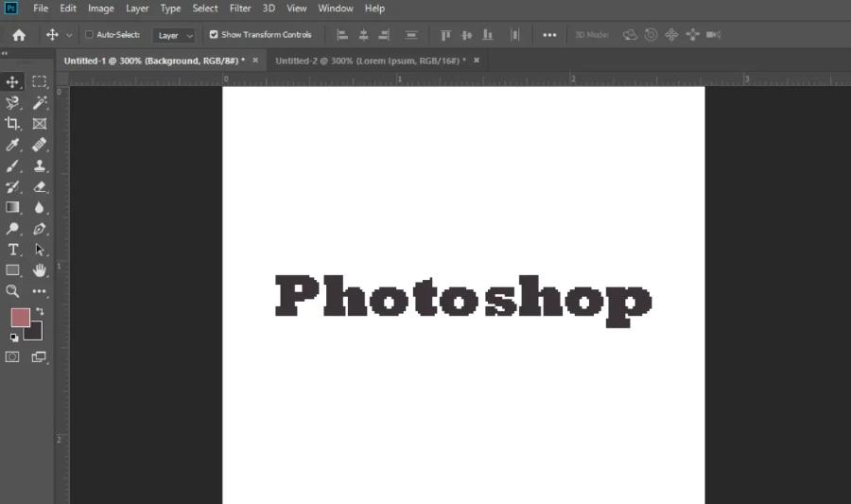The height and width of the screenshot is (504, 851).
Task: Select the Clone Stamp tool
Action: click(39, 166)
